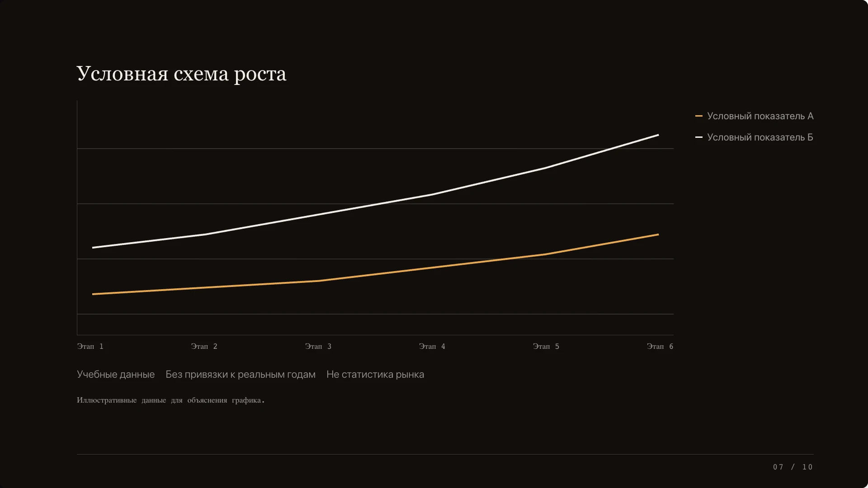This screenshot has width=868, height=488.
Task: Click axis label Этап 3
Action: tap(318, 347)
